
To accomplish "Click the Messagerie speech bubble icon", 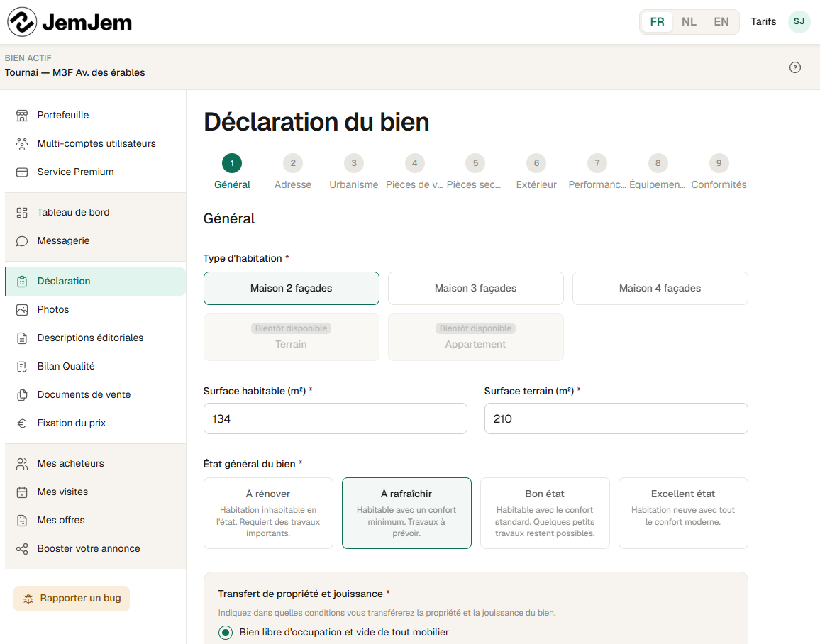I will pyautogui.click(x=22, y=241).
